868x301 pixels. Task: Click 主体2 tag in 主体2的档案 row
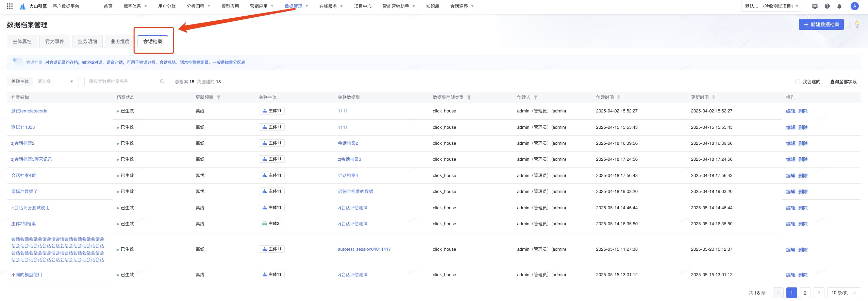coord(270,224)
